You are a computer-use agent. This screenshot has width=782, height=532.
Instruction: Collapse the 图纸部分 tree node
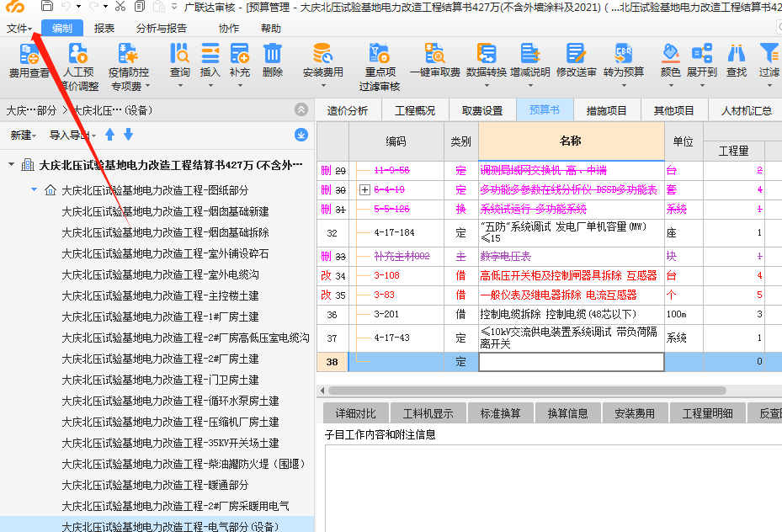click(34, 190)
